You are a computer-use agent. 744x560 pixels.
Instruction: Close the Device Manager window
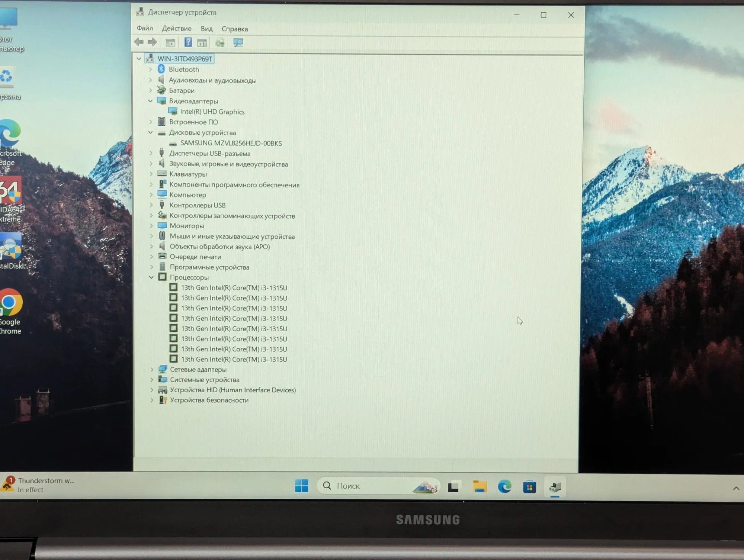[571, 15]
